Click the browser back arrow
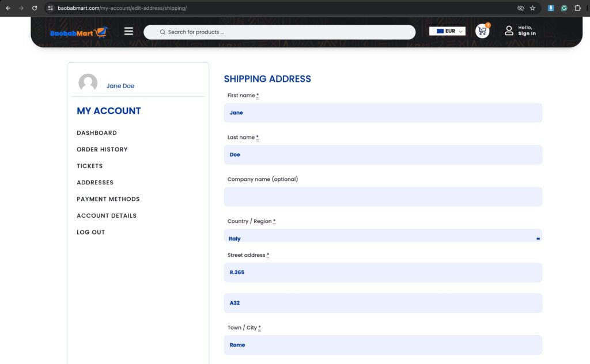This screenshot has height=364, width=590. click(x=7, y=8)
